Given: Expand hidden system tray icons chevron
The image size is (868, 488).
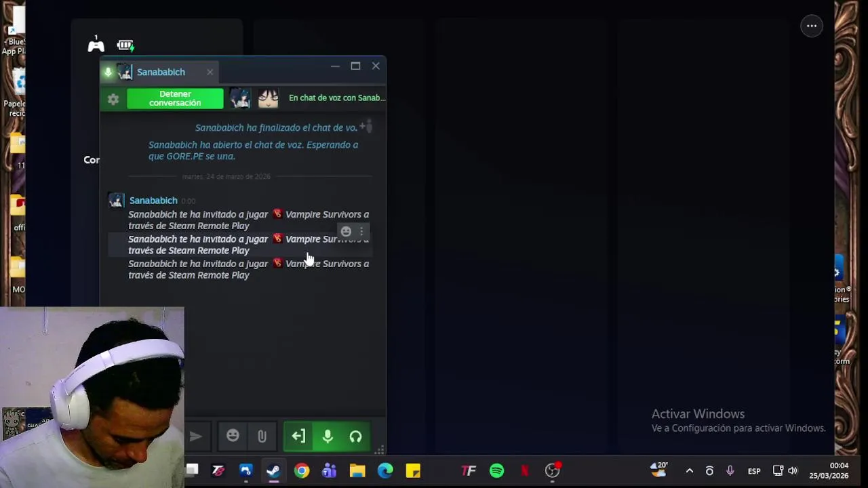Looking at the screenshot, I should (689, 471).
